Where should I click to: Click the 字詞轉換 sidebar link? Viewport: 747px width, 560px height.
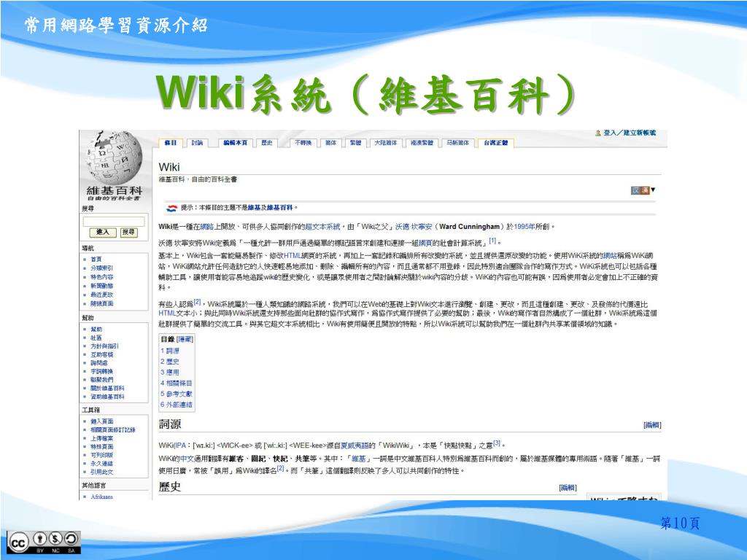coord(102,371)
